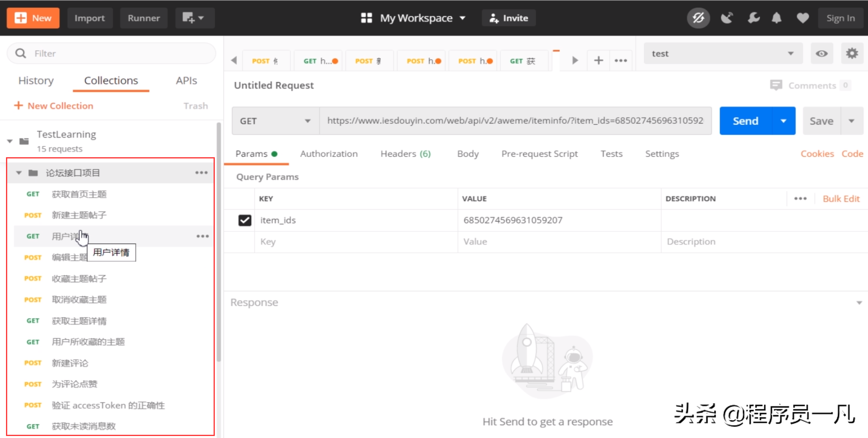Open the GET method dropdown

[x=275, y=121]
